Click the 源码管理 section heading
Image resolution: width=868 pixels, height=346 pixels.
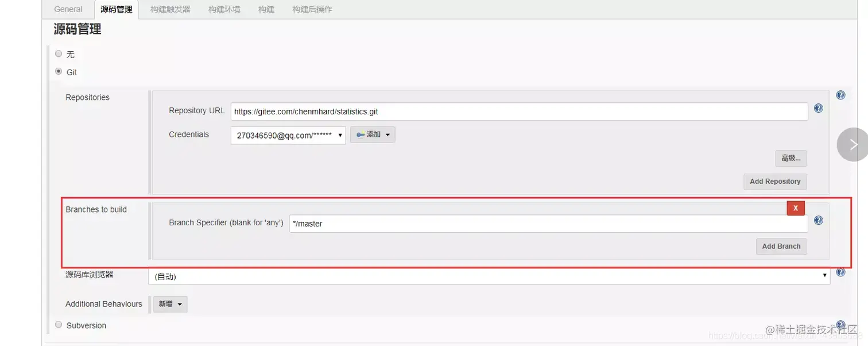click(77, 29)
